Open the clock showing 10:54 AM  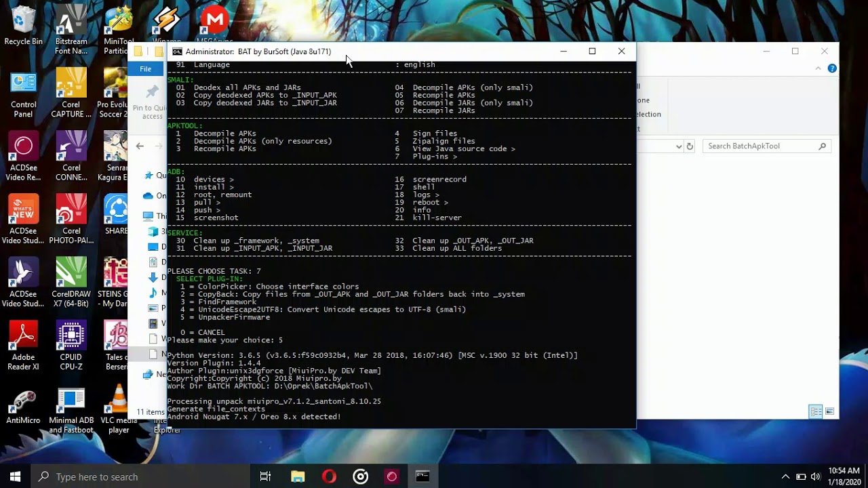(x=844, y=476)
